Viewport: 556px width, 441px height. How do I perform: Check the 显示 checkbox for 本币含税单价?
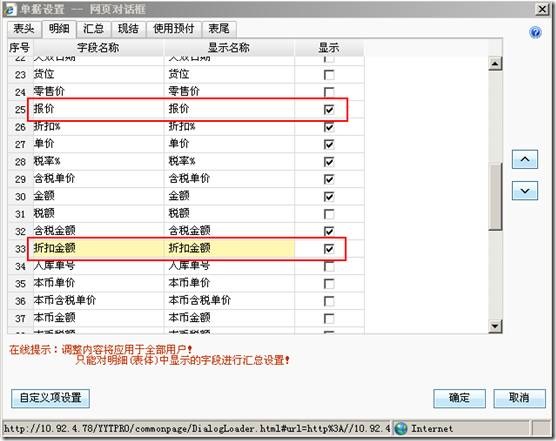coord(329,301)
